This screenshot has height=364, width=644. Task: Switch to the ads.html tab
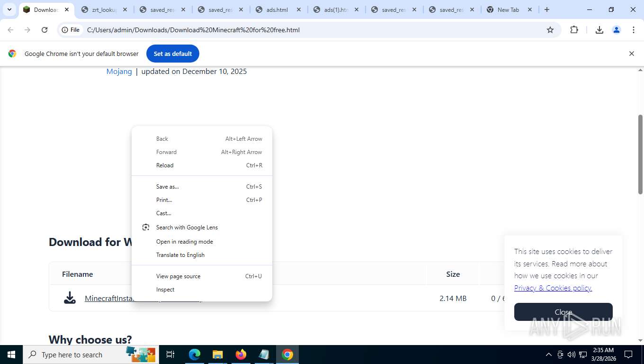pyautogui.click(x=278, y=9)
